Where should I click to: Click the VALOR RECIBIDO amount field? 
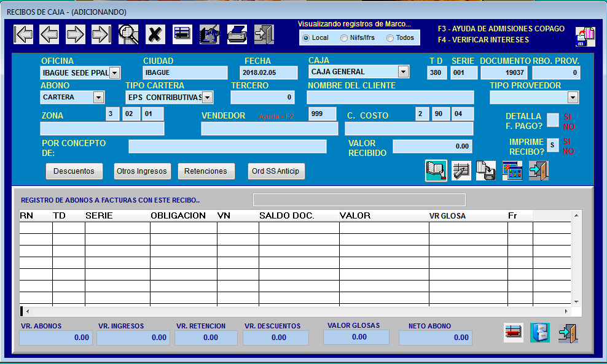pos(433,146)
